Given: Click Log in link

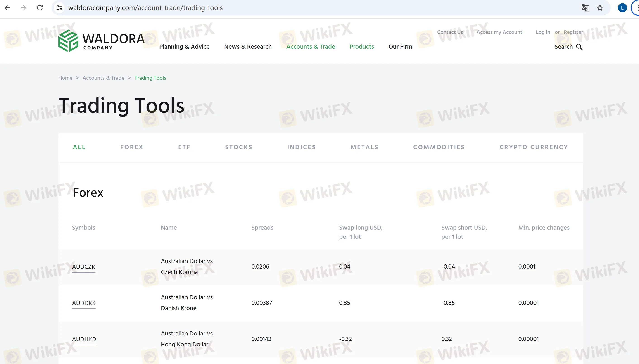Looking at the screenshot, I should coord(543,32).
